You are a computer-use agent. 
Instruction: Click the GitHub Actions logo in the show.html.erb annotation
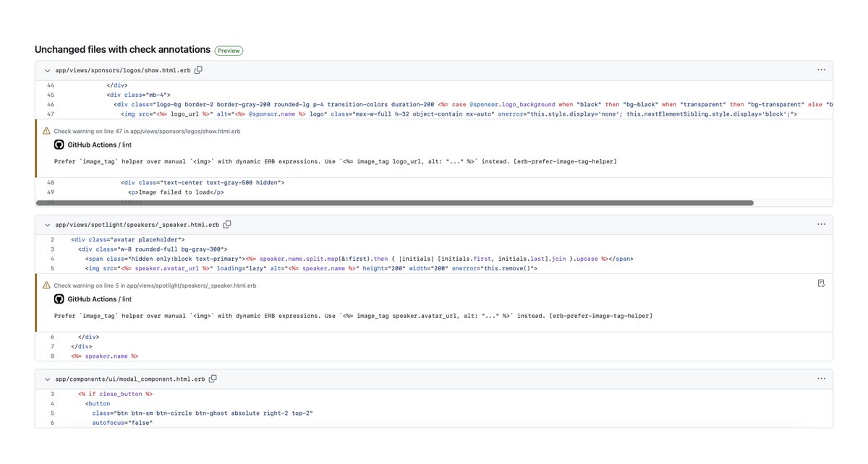coord(59,145)
